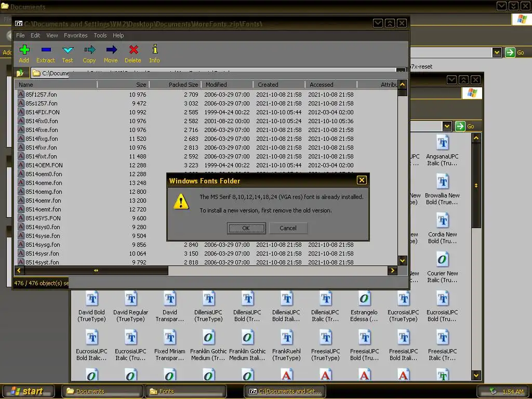
Task: Click Go button in the Fonts window
Action: pyautogui.click(x=465, y=126)
